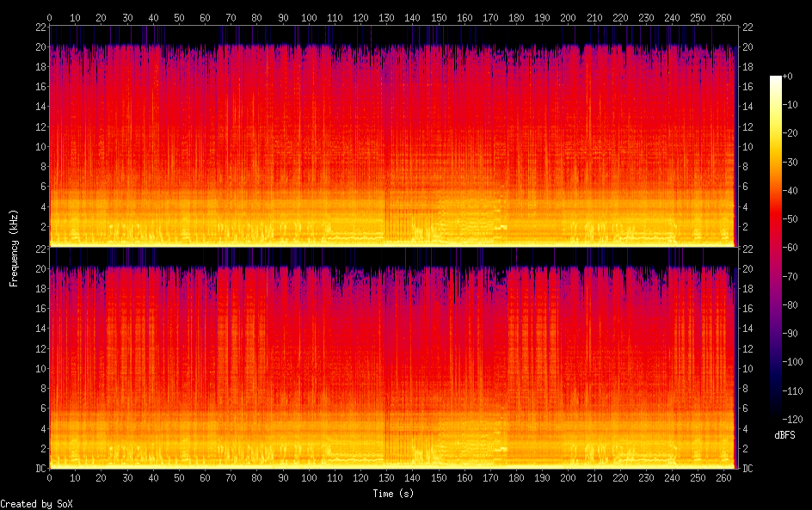The image size is (812, 510).
Task: Click the "DC" label at bottom left
Action: coord(39,468)
